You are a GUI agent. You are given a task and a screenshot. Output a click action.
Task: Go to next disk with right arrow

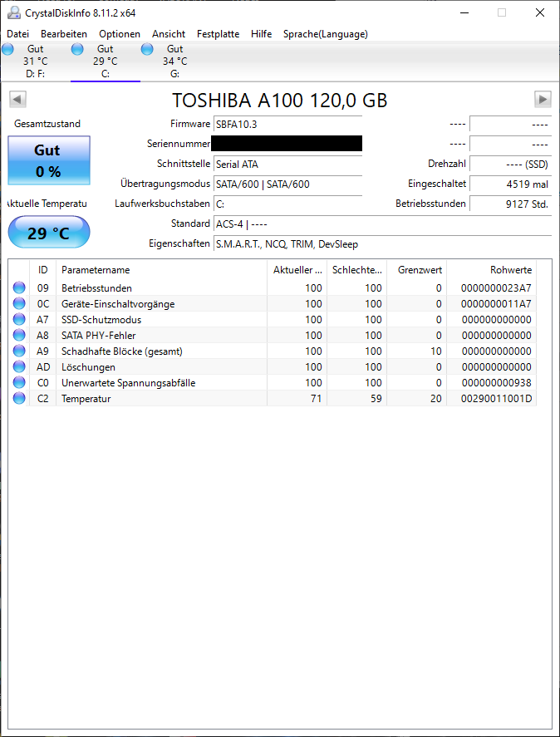[543, 100]
